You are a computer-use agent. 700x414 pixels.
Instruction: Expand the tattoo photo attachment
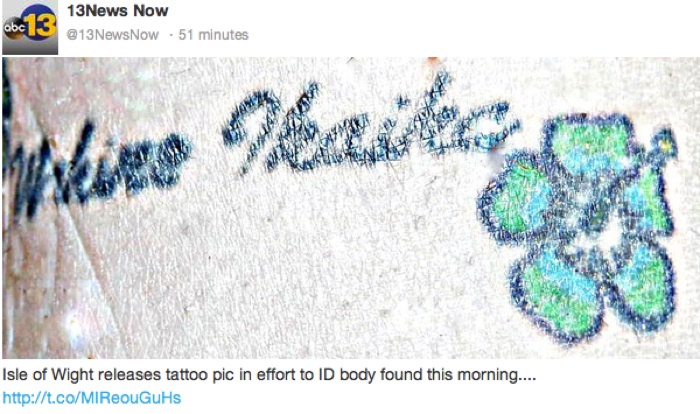pos(350,208)
